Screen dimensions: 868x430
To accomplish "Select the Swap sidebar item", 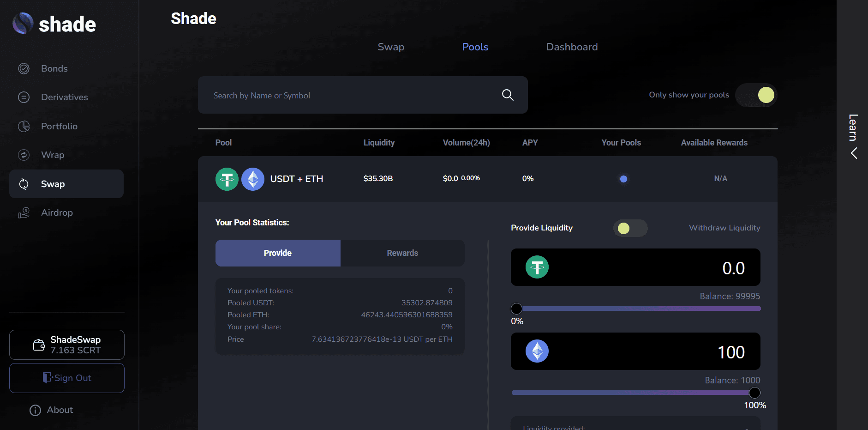I will (x=66, y=184).
